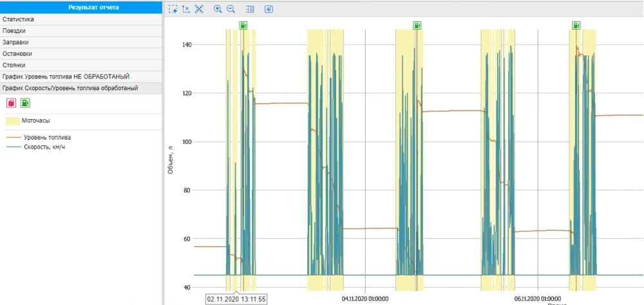
Task: Open the chart legend list icon
Action: tap(250, 9)
